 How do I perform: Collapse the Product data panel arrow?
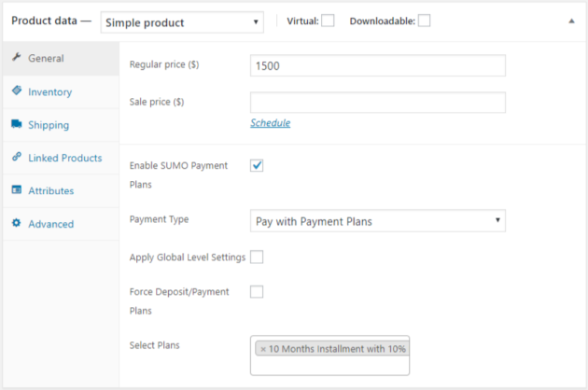pos(571,21)
